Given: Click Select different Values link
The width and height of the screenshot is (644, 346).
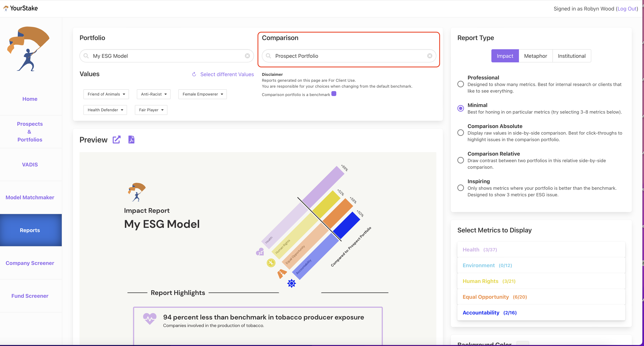Looking at the screenshot, I should [x=227, y=74].
